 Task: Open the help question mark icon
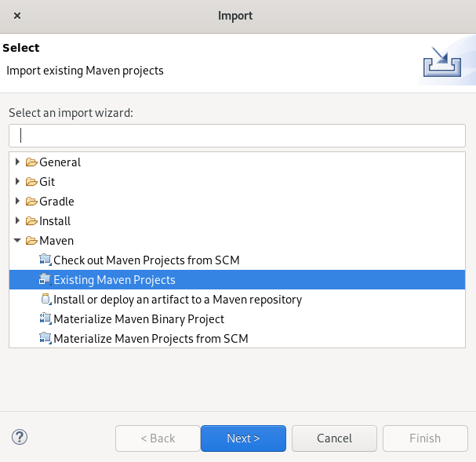[x=20, y=438]
